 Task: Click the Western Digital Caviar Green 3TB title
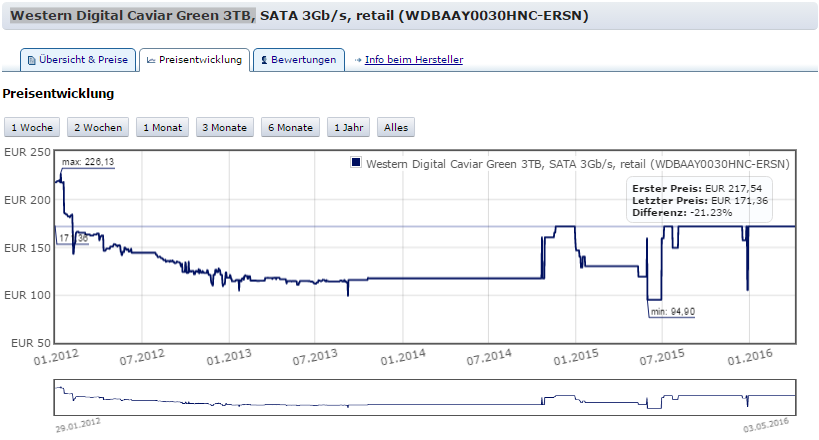(x=133, y=16)
